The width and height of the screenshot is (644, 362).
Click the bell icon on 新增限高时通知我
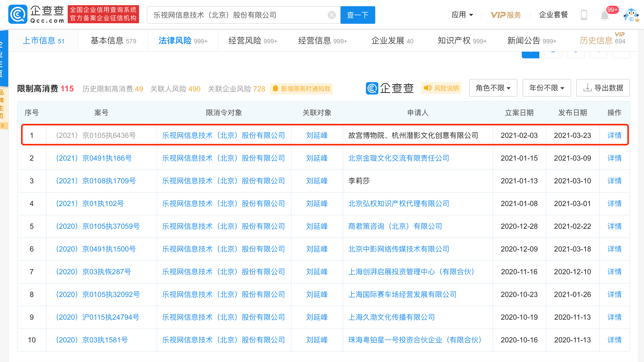point(275,89)
